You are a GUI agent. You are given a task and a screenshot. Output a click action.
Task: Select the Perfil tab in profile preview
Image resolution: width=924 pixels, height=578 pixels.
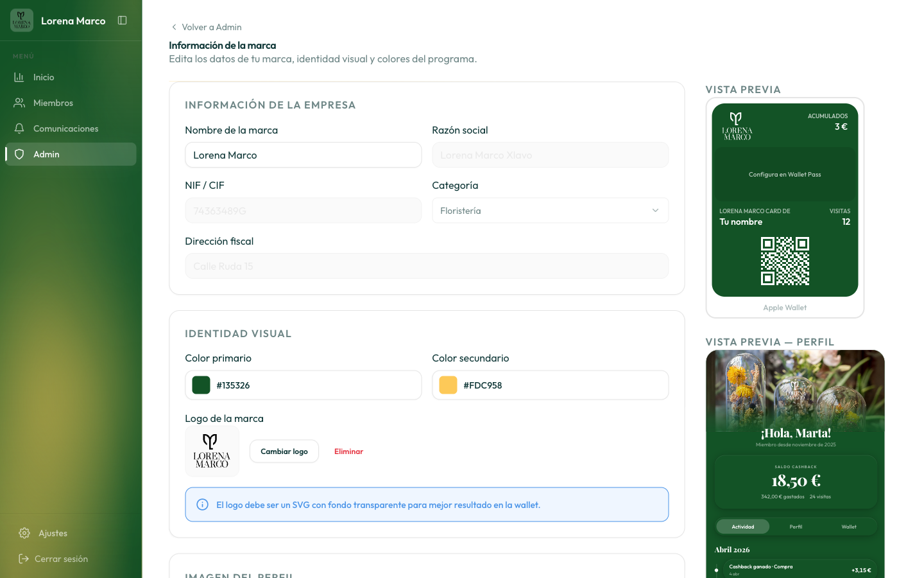(796, 527)
